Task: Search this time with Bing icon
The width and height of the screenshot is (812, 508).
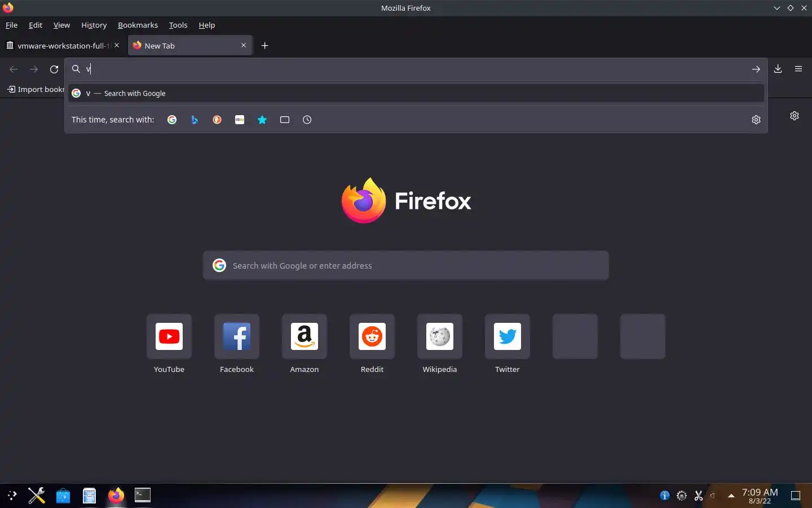Action: click(x=195, y=120)
